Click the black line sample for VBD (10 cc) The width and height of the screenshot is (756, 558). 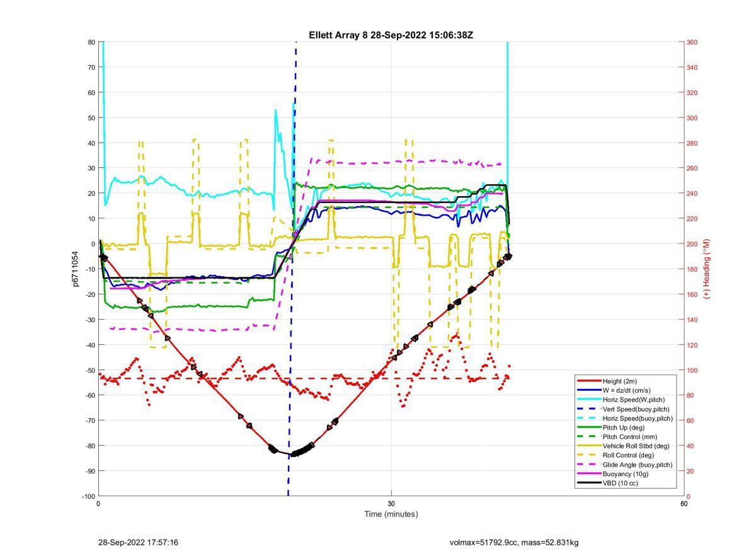pos(588,484)
